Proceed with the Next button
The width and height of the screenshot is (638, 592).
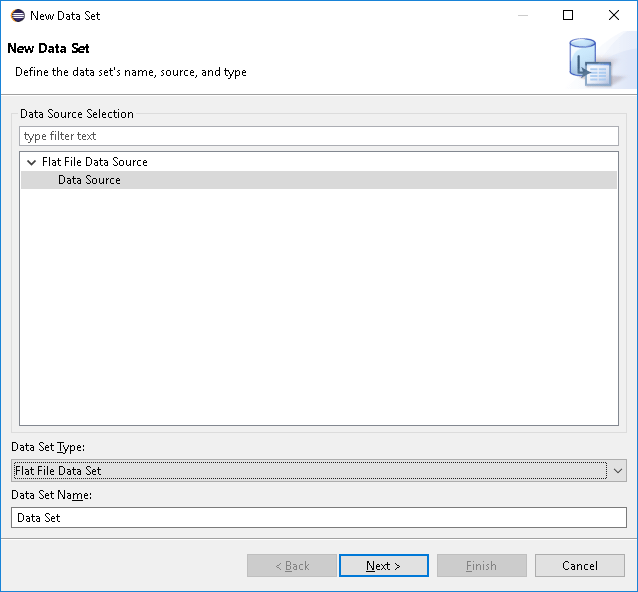(x=384, y=566)
